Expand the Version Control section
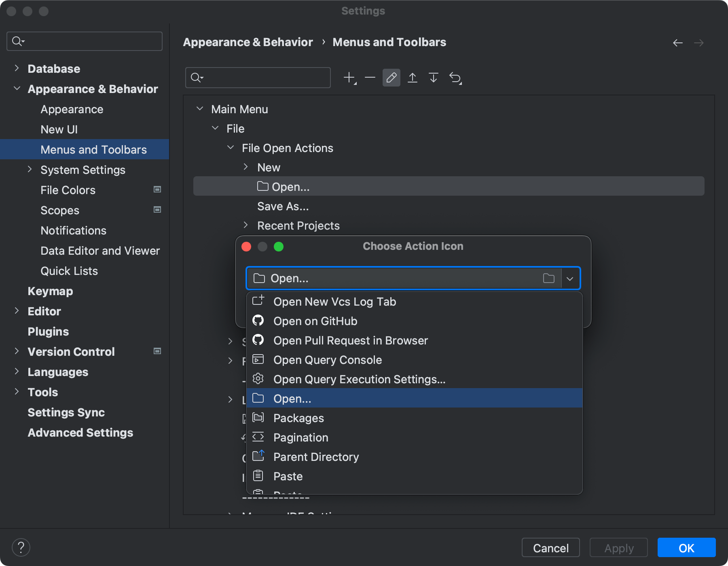Screen dimensions: 728x566 (17, 351)
